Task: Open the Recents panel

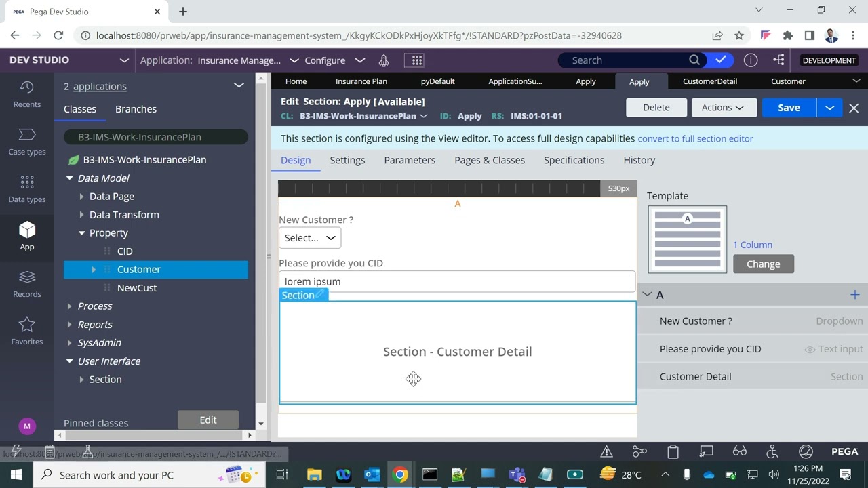Action: pos(27,94)
